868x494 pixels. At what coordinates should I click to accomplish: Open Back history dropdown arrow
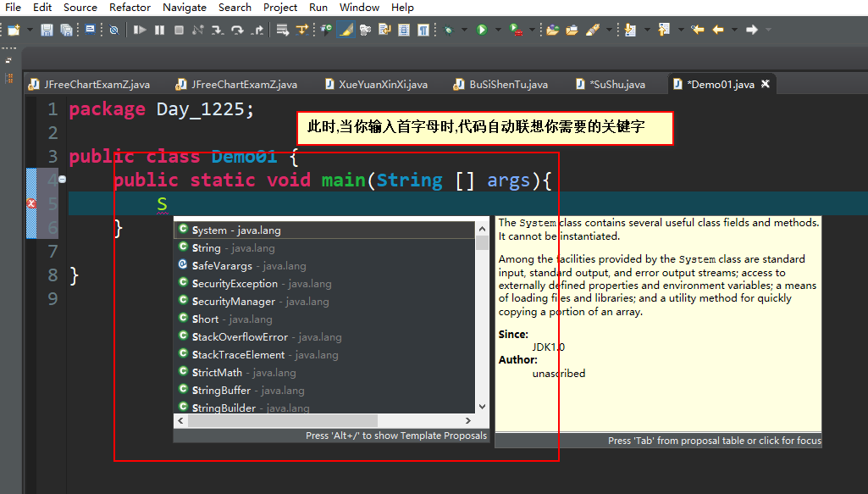[734, 30]
